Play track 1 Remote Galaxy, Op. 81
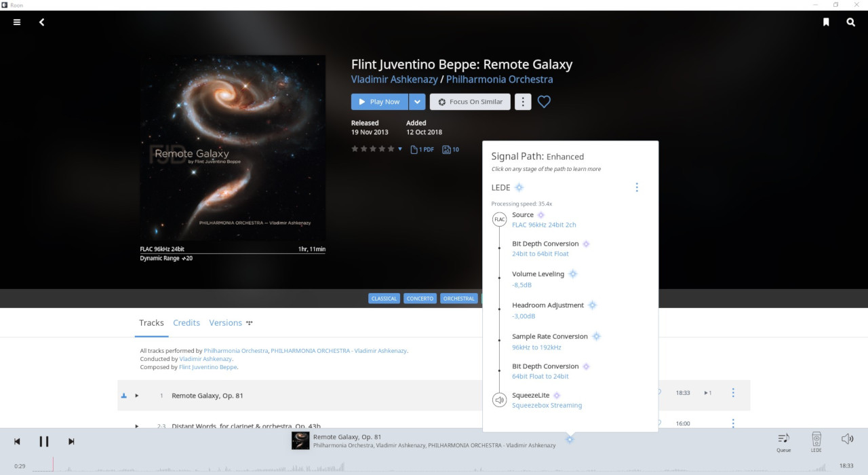 pyautogui.click(x=137, y=396)
